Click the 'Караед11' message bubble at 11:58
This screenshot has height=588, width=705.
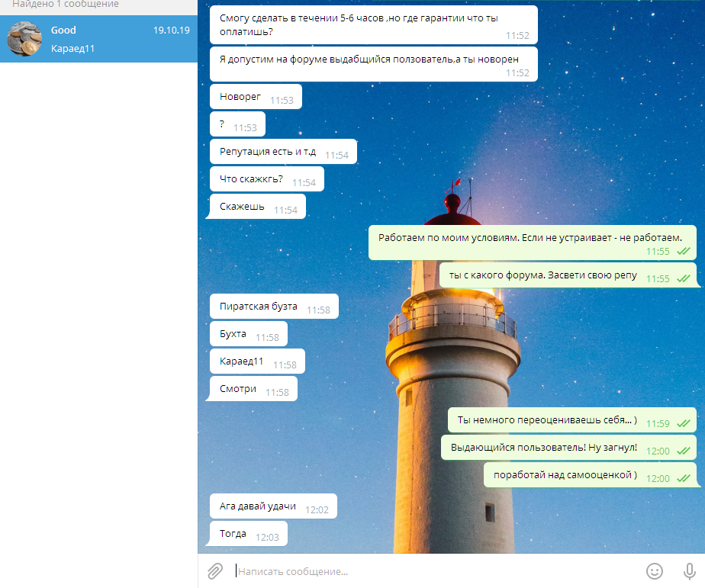257,361
